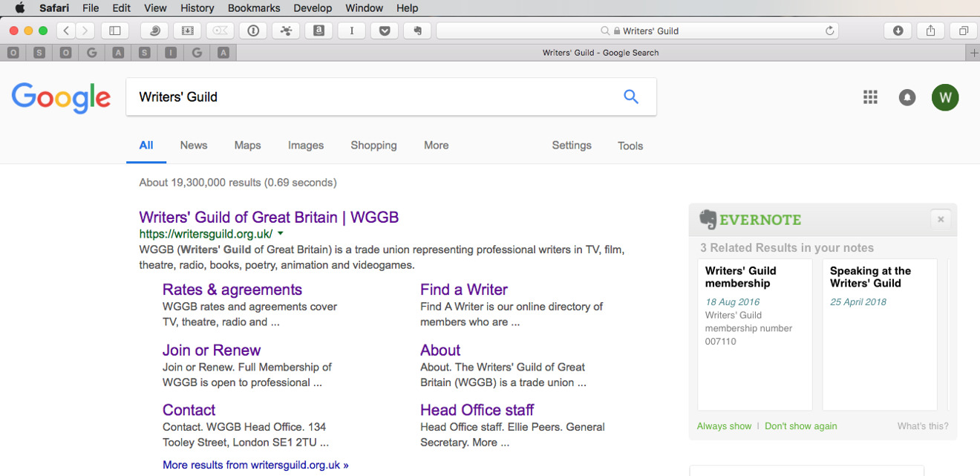This screenshot has height=476, width=980.
Task: Click the film-strip download extension icon
Action: pos(188,30)
